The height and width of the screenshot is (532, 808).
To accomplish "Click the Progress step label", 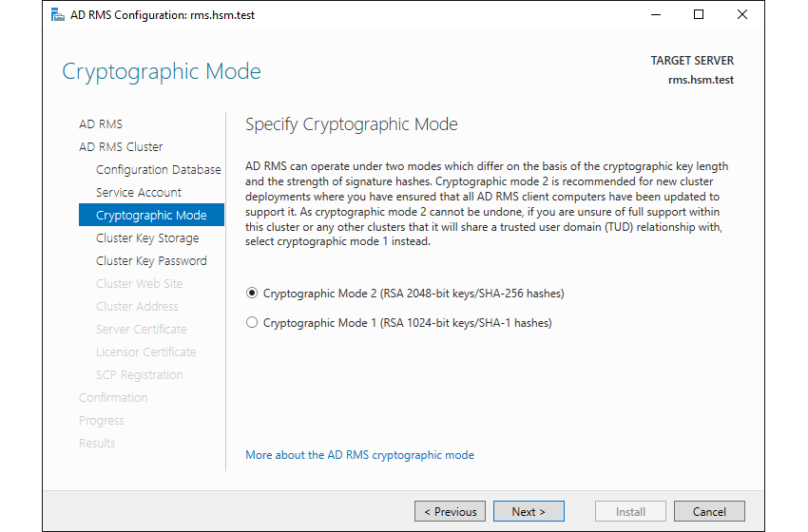I will (x=101, y=420).
